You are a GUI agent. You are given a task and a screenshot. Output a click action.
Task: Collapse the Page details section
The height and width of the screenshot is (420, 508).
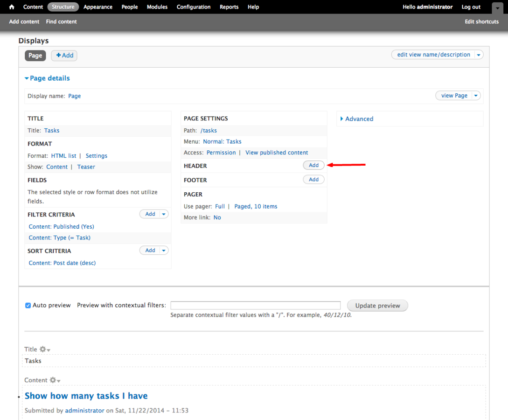coord(47,78)
